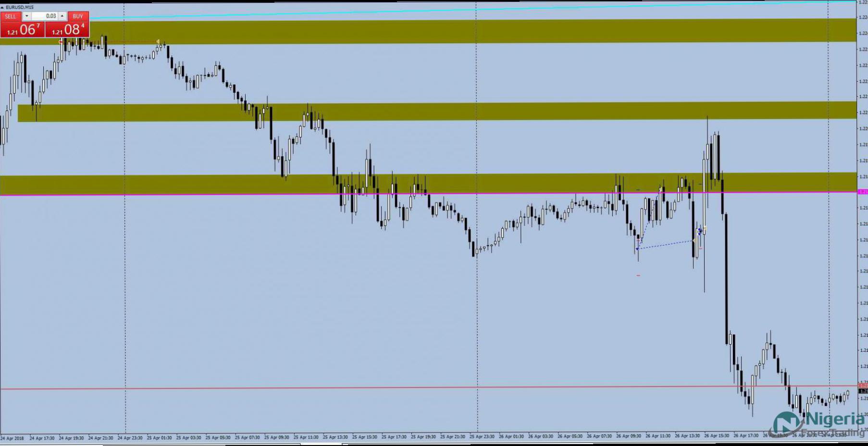Focus the 0.03 lot volume field

pyautogui.click(x=45, y=16)
